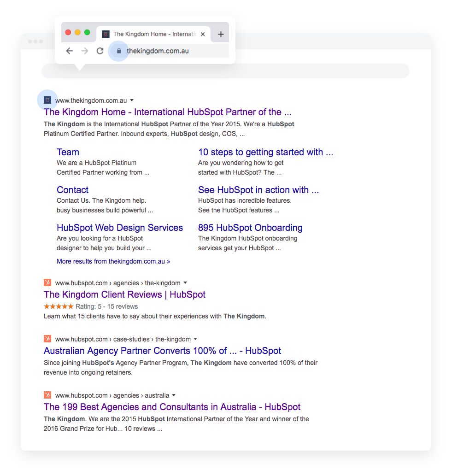Click www.hubspot.com › agencies › australia breadcrumb
The width and height of the screenshot is (452, 476).
112,395
